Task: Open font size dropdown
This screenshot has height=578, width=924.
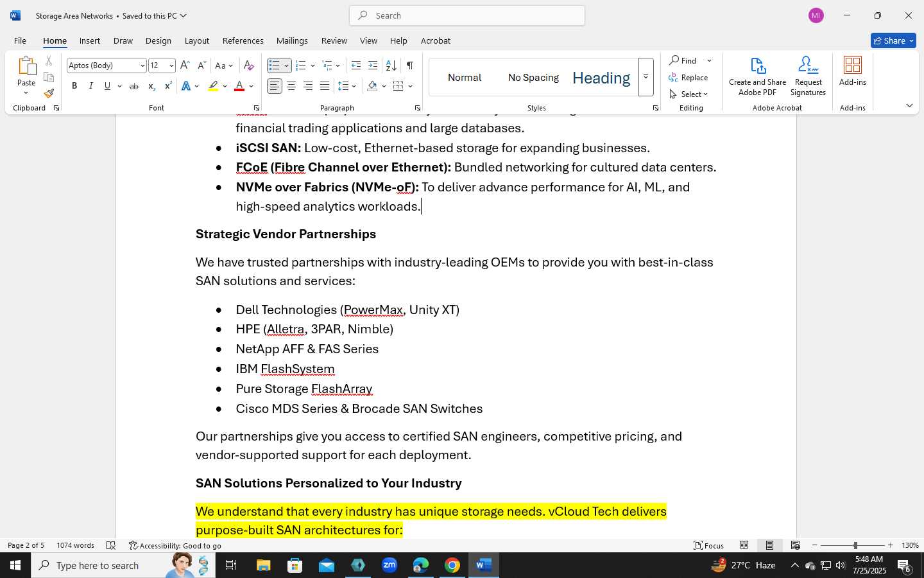Action: click(x=171, y=66)
